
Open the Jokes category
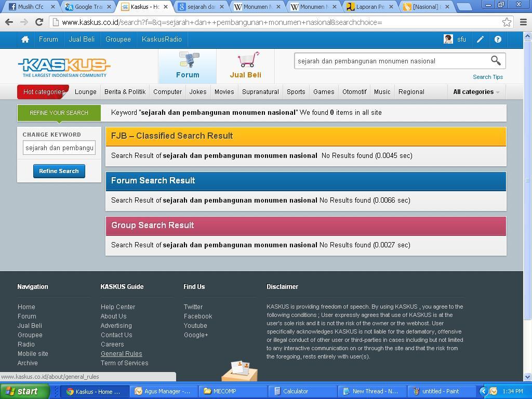(198, 92)
